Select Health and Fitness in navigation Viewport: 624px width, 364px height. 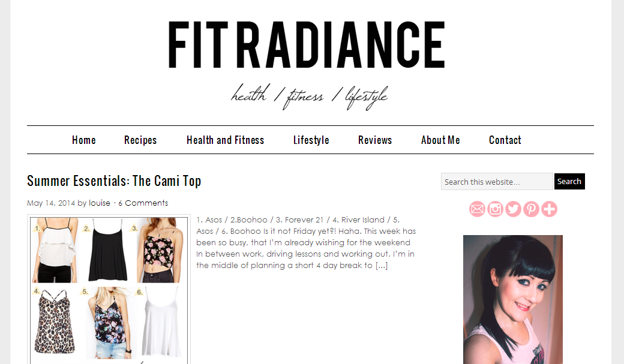[x=225, y=140]
